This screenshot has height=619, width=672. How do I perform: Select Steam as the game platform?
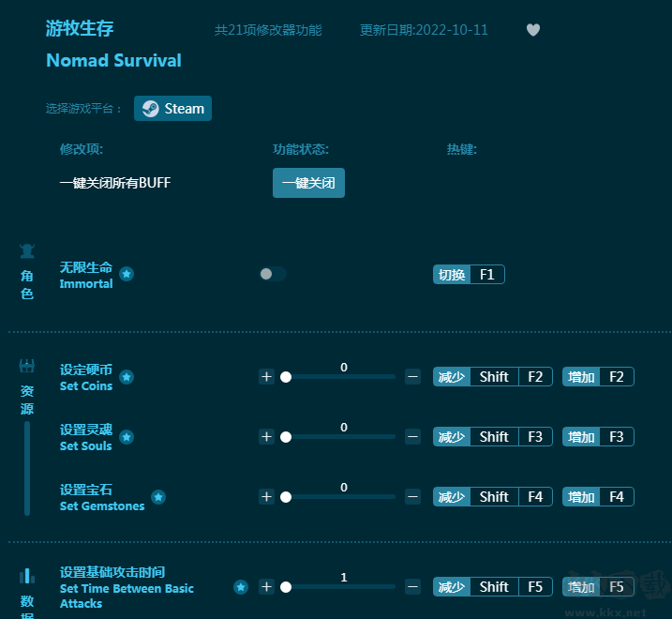pyautogui.click(x=173, y=109)
